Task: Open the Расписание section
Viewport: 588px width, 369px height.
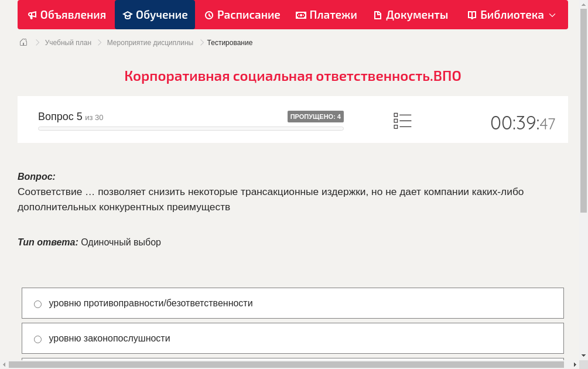Action: click(242, 15)
